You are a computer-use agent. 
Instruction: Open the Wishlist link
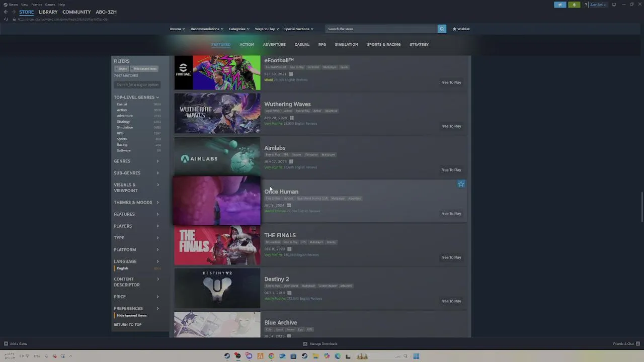pyautogui.click(x=461, y=29)
